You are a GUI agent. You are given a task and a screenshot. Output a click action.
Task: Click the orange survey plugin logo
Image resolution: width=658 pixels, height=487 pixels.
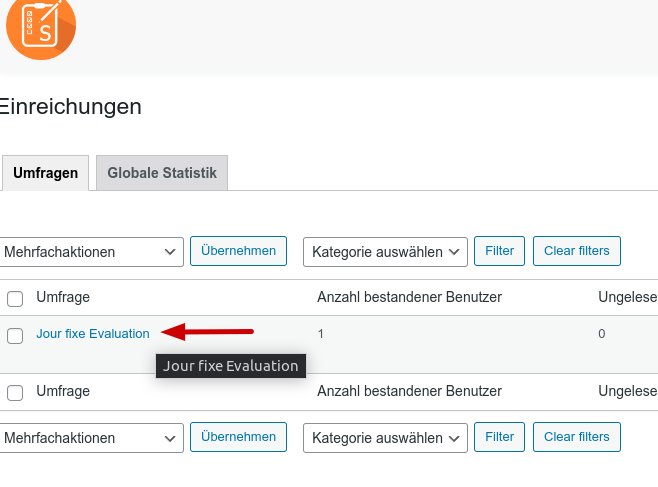tap(41, 27)
